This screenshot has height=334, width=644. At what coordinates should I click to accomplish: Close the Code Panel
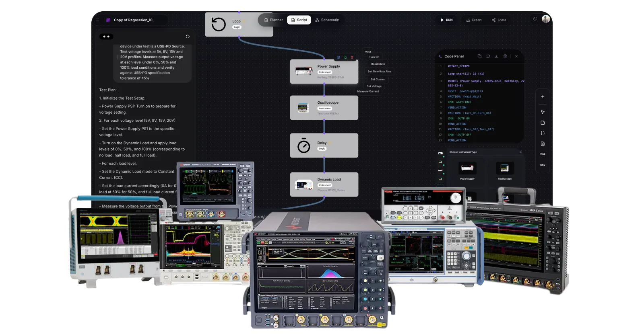pyautogui.click(x=516, y=56)
